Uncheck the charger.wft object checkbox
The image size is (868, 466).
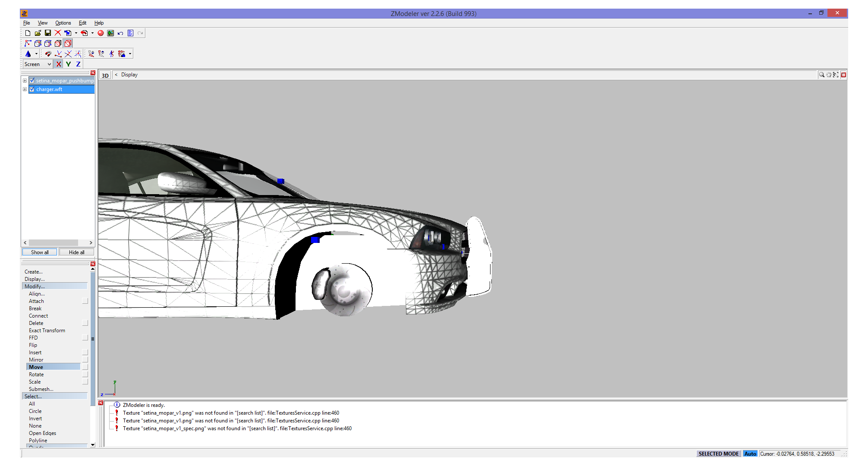31,89
